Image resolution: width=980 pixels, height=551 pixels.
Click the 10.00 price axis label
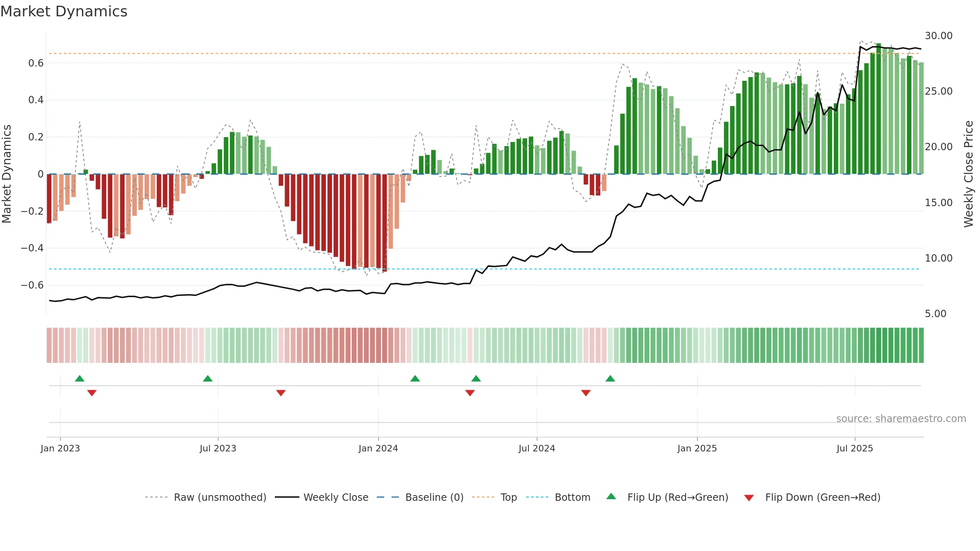[x=939, y=258]
